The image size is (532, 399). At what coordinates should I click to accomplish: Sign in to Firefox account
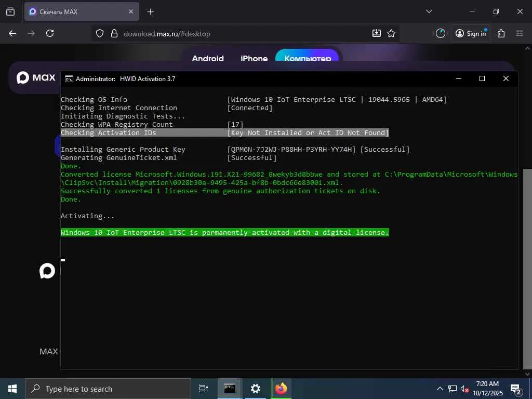click(471, 33)
